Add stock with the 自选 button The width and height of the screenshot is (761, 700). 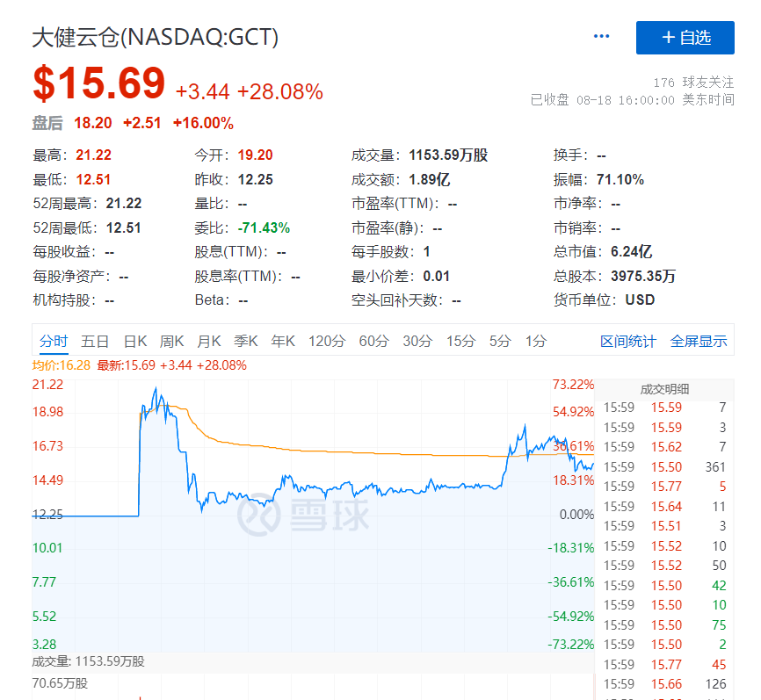685,38
